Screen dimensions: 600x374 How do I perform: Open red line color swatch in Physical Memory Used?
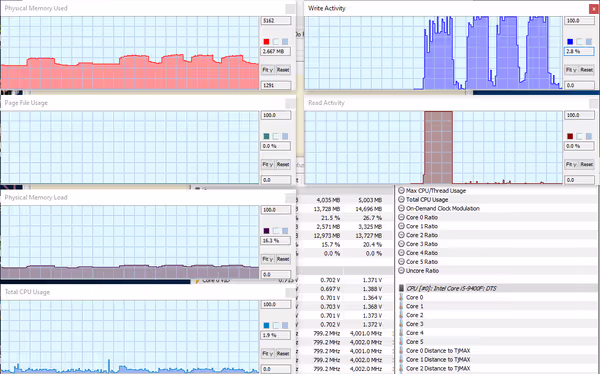pyautogui.click(x=266, y=41)
